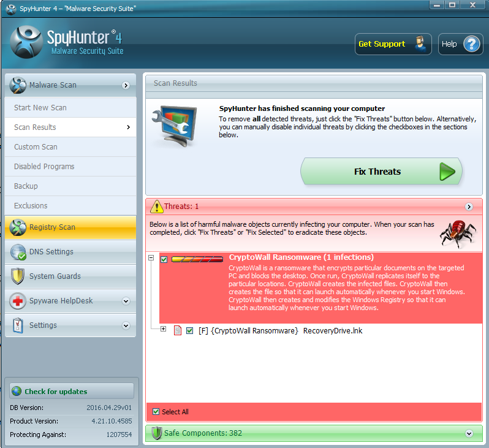Viewport: 489px width, 448px height.
Task: Click the green shield icon in Safe Components
Action: (156, 433)
